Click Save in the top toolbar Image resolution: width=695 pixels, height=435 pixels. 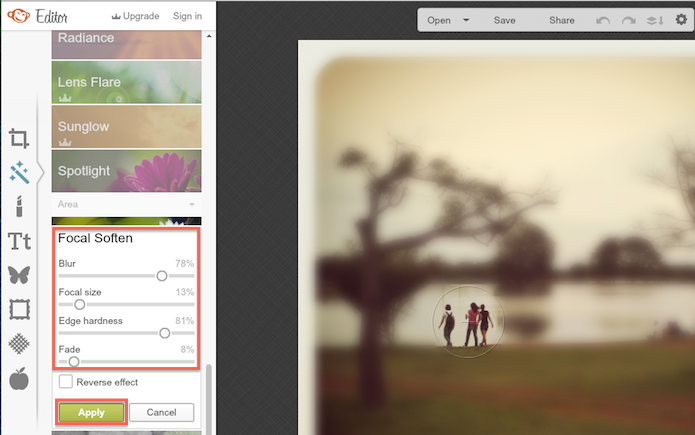click(504, 20)
